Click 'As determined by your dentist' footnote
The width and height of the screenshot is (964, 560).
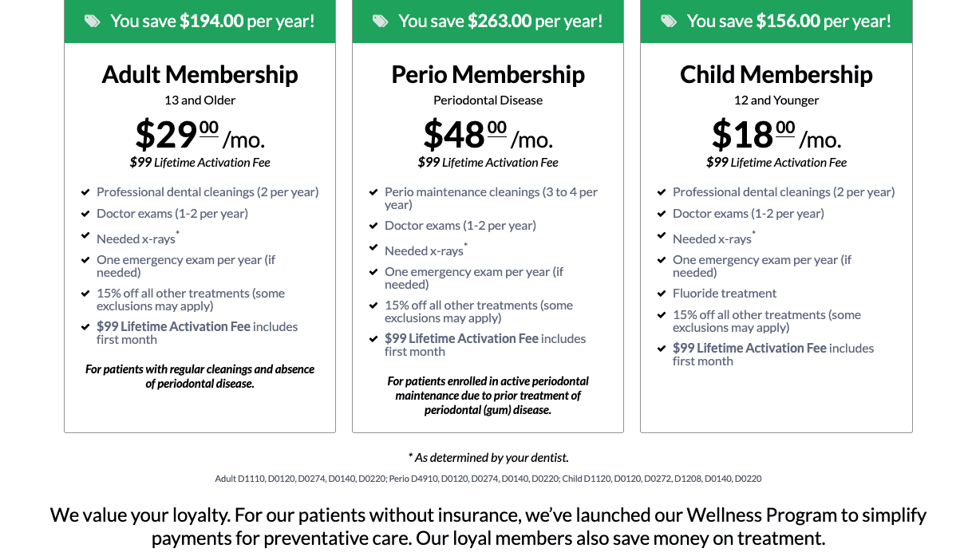[488, 458]
